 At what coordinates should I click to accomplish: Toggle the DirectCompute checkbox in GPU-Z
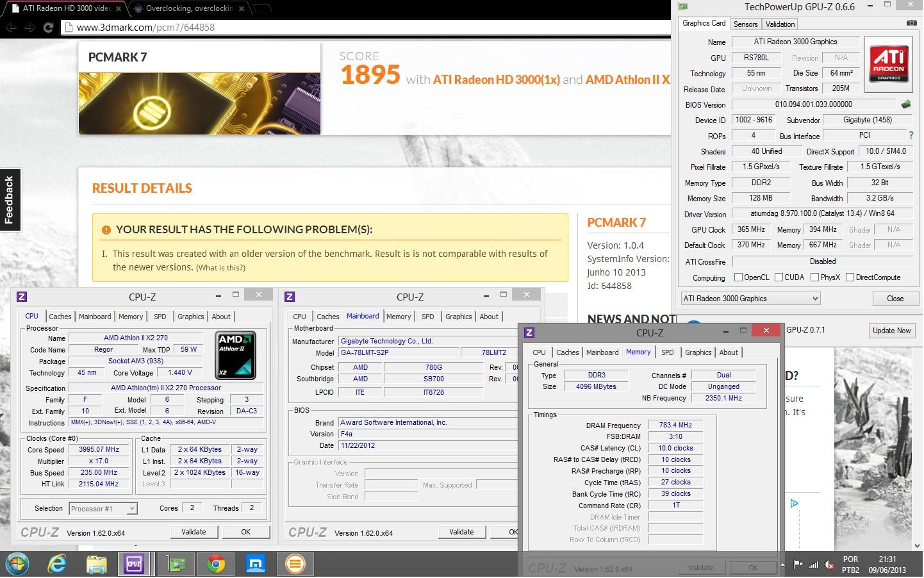coord(850,277)
